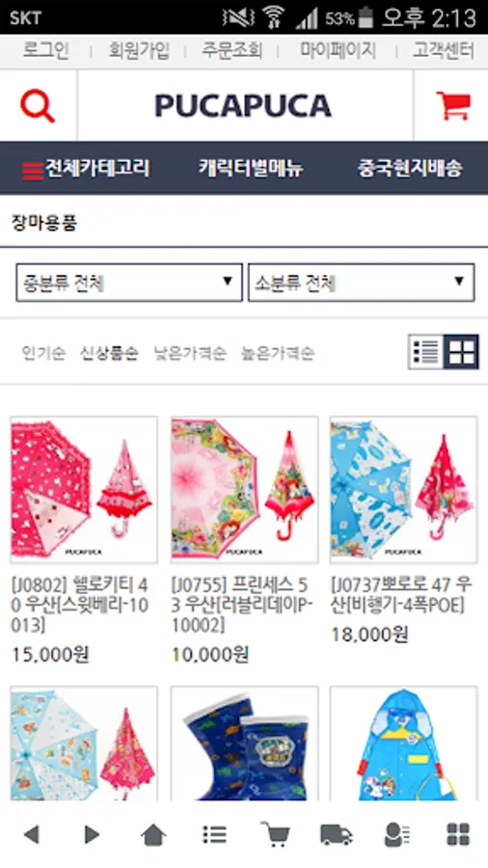
Task: Select the 중국현지배송 menu item
Action: point(410,168)
